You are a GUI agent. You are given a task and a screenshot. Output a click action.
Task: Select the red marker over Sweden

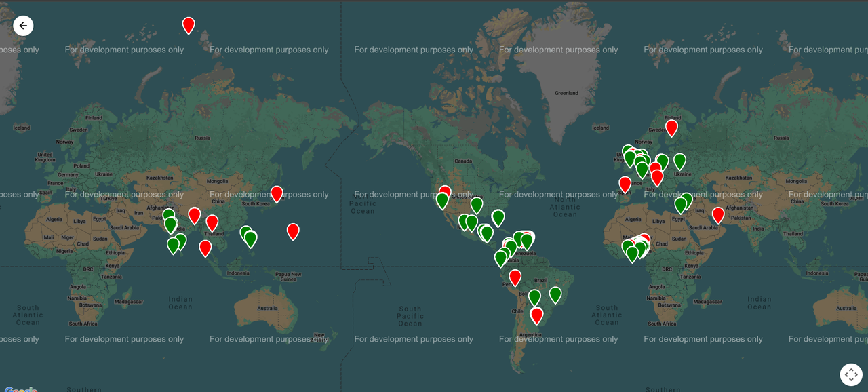click(671, 128)
